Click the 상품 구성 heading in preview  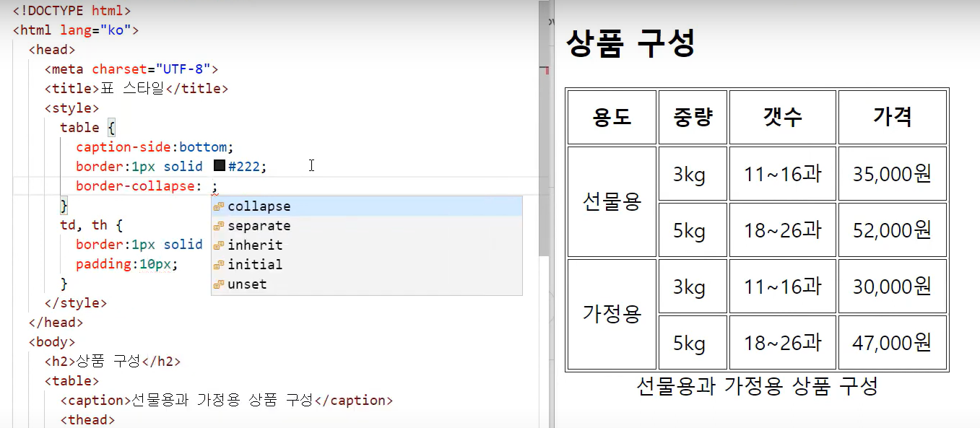[630, 43]
